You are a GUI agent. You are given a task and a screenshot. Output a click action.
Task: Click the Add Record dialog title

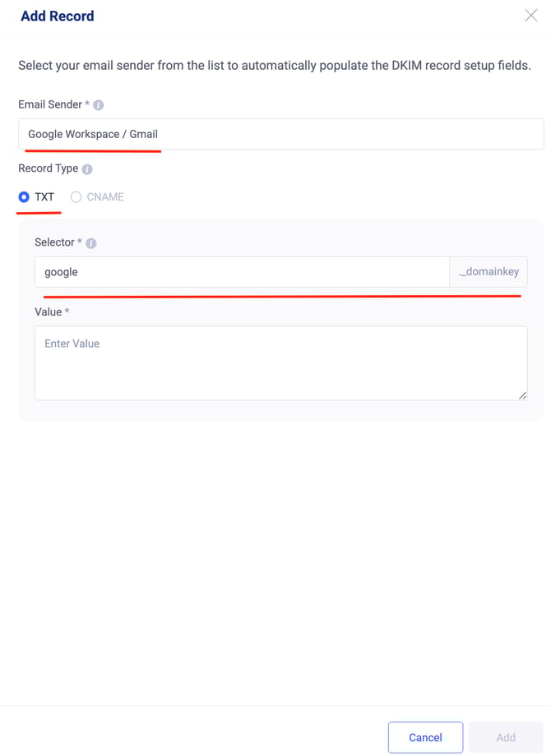click(58, 16)
